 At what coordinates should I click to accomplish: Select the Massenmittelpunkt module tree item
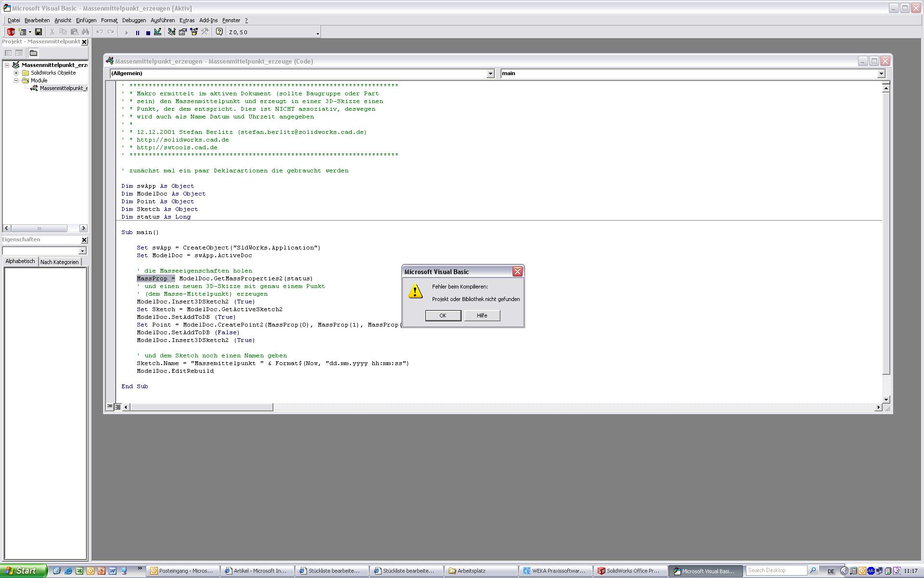[63, 88]
